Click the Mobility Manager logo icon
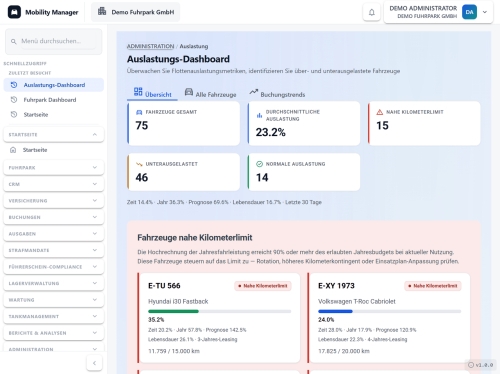This screenshot has width=500, height=374. [14, 12]
